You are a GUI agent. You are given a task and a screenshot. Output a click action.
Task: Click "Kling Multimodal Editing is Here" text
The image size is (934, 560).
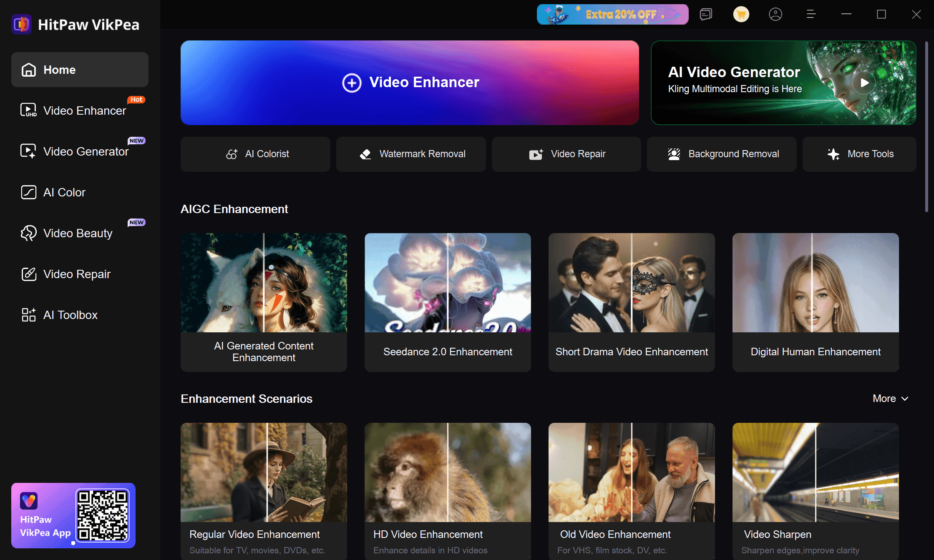click(735, 89)
